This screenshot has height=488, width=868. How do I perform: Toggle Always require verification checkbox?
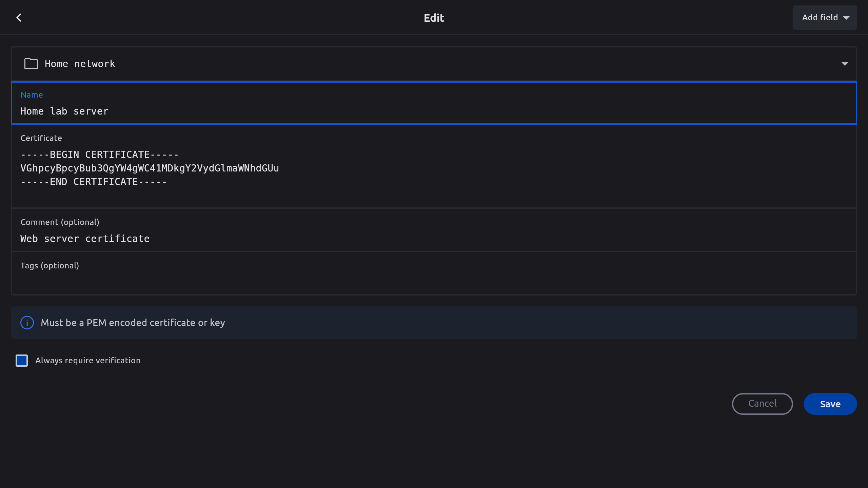tap(22, 361)
